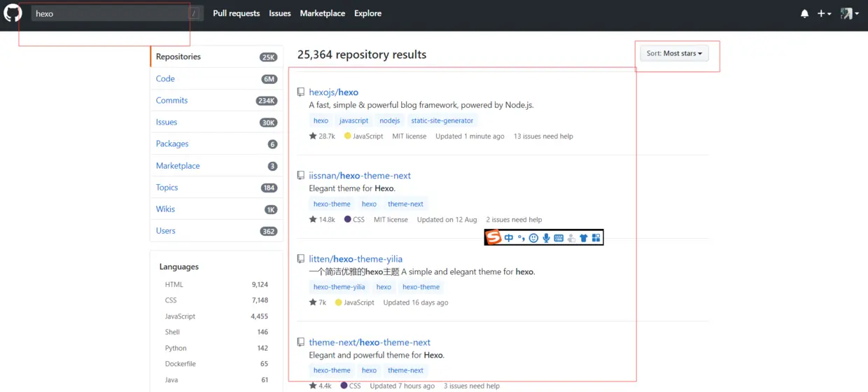Click the yellow JavaScript dot under litten repo
The image size is (868, 392).
(x=338, y=303)
